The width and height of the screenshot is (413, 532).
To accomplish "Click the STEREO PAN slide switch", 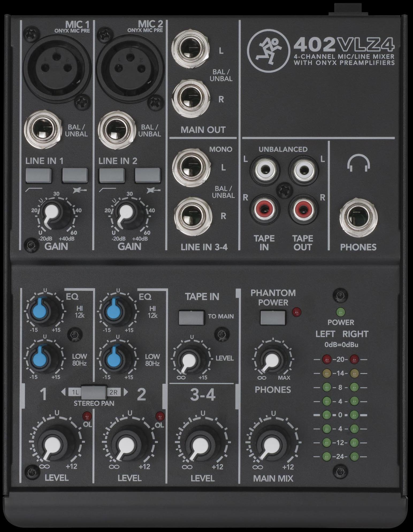I will 94,392.
